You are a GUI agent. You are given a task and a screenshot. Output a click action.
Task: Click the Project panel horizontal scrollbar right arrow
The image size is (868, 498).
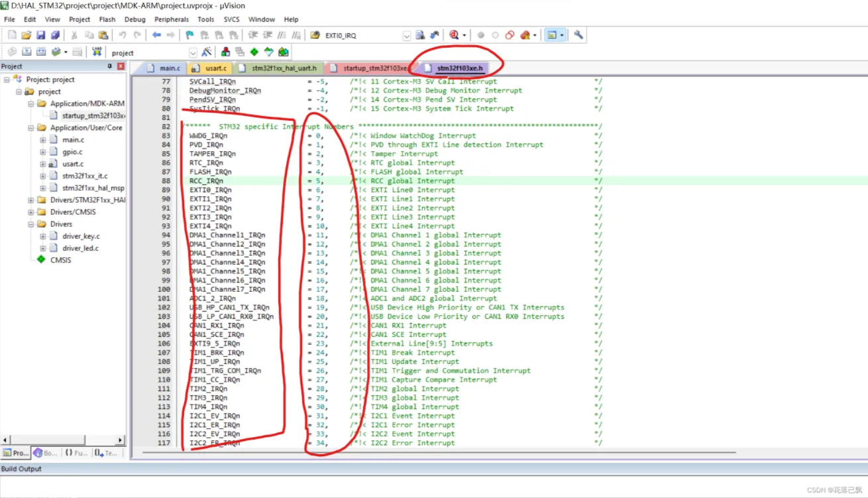coord(121,440)
